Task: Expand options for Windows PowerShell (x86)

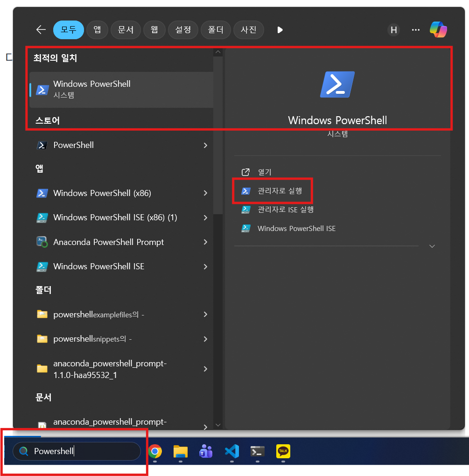Action: click(x=205, y=193)
